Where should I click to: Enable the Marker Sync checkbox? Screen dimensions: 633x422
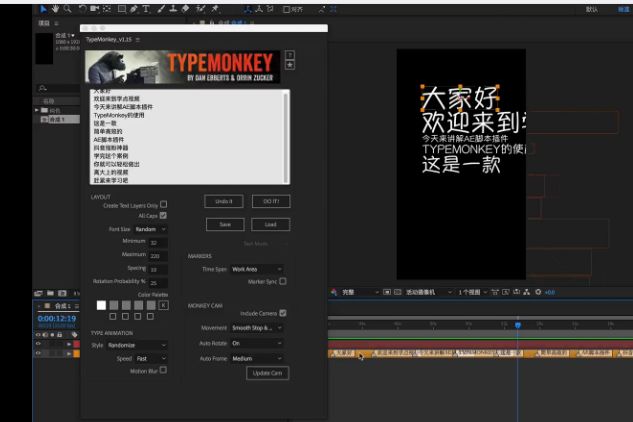click(x=283, y=281)
